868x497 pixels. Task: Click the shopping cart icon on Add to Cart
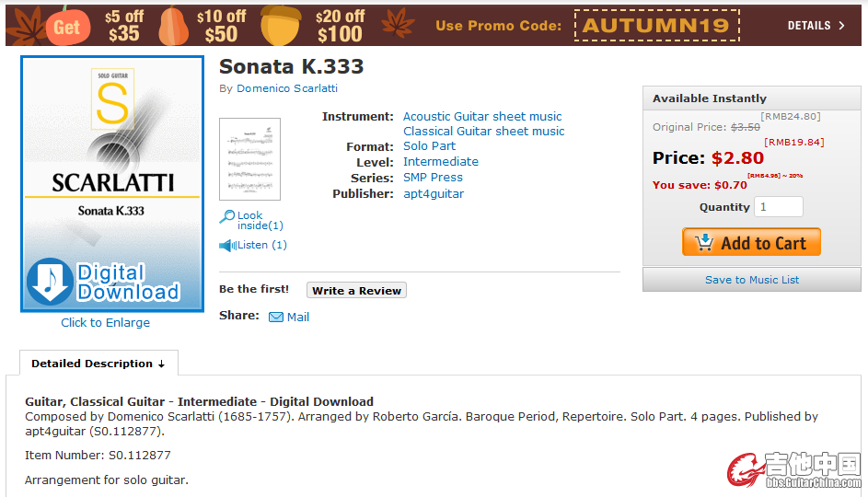(x=703, y=242)
